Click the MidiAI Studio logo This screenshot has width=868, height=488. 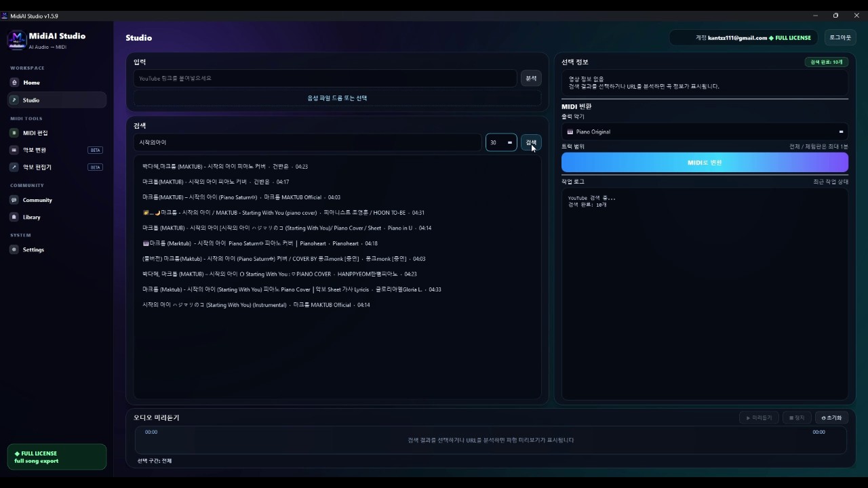(16, 40)
